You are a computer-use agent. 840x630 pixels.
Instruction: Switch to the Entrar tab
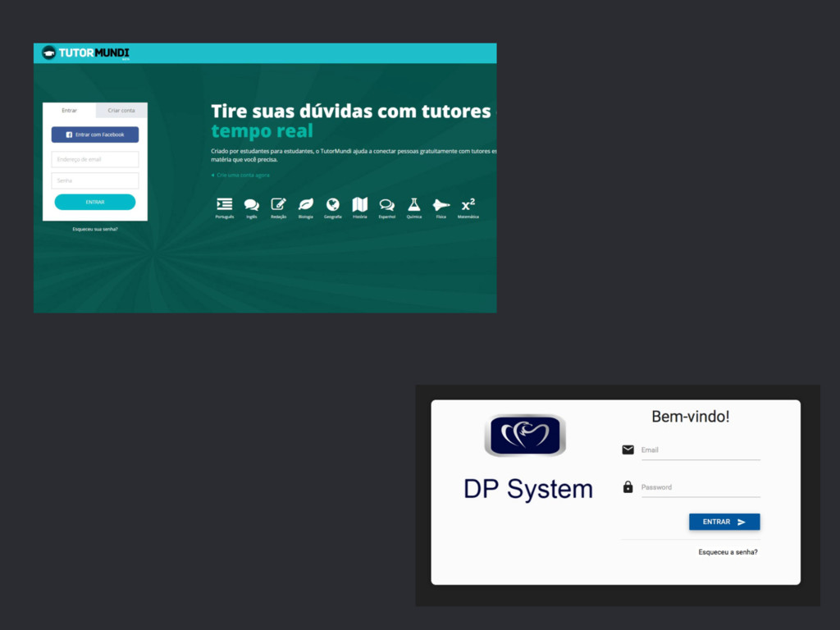click(x=69, y=111)
